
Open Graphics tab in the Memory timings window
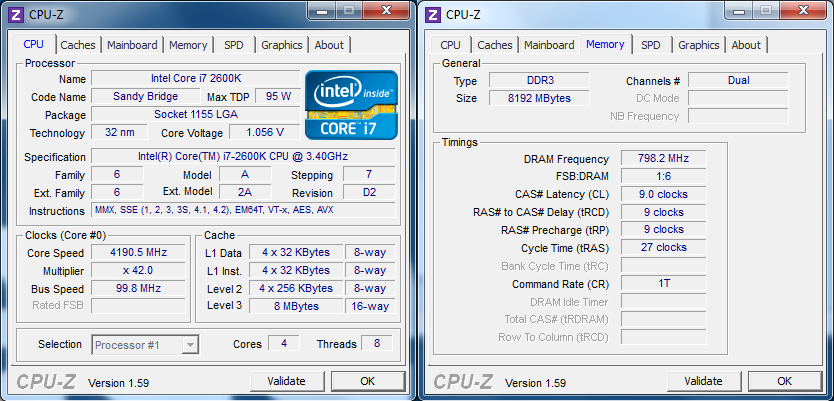click(x=698, y=45)
